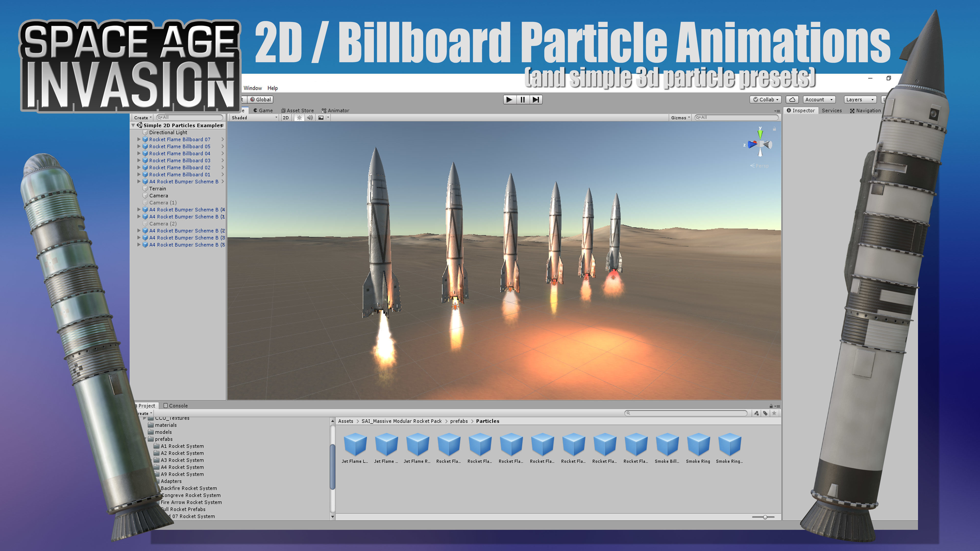Image resolution: width=980 pixels, height=551 pixels.
Task: Click save search star icon
Action: coord(774,413)
